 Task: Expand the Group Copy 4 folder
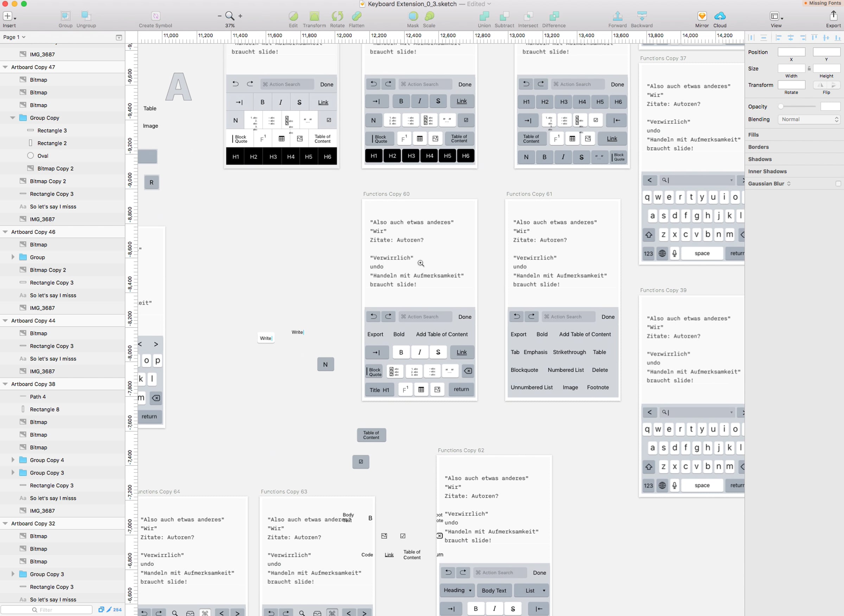pos(13,460)
